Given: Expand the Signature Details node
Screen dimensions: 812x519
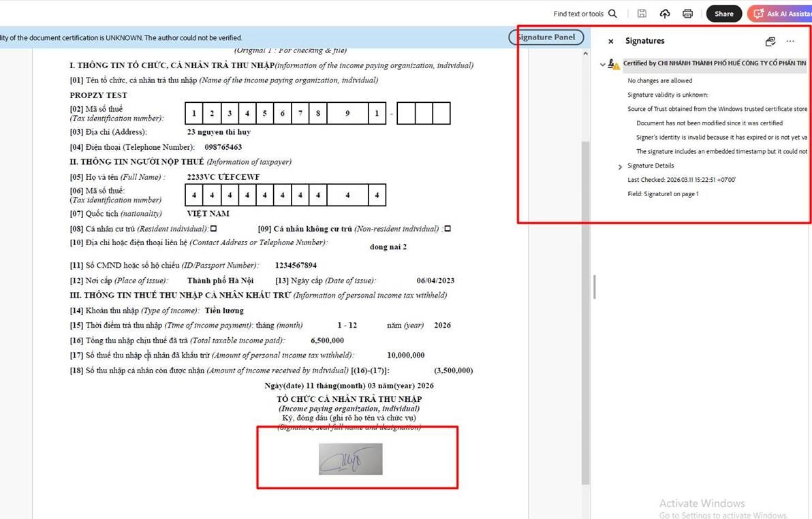Looking at the screenshot, I should coord(620,167).
